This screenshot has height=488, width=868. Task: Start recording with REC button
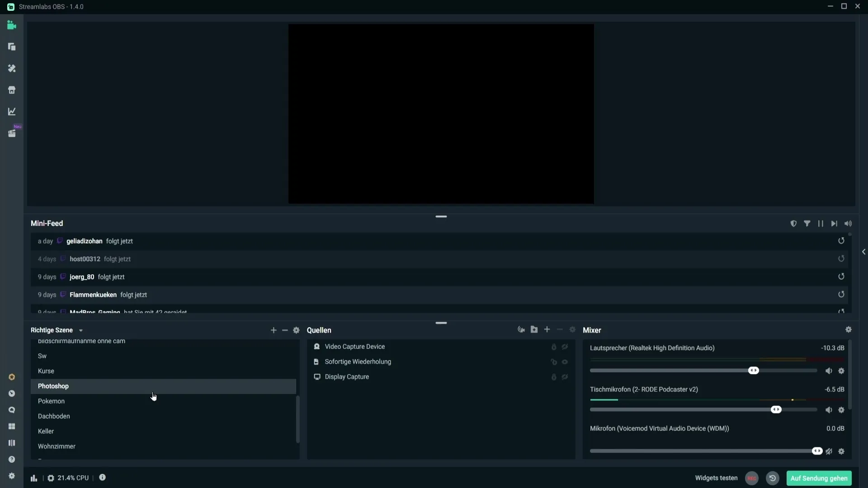pyautogui.click(x=752, y=478)
